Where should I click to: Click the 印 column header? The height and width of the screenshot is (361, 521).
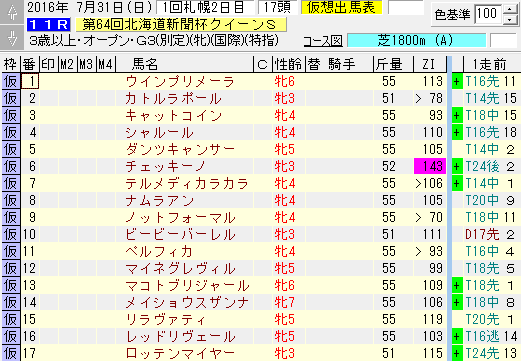pos(49,64)
